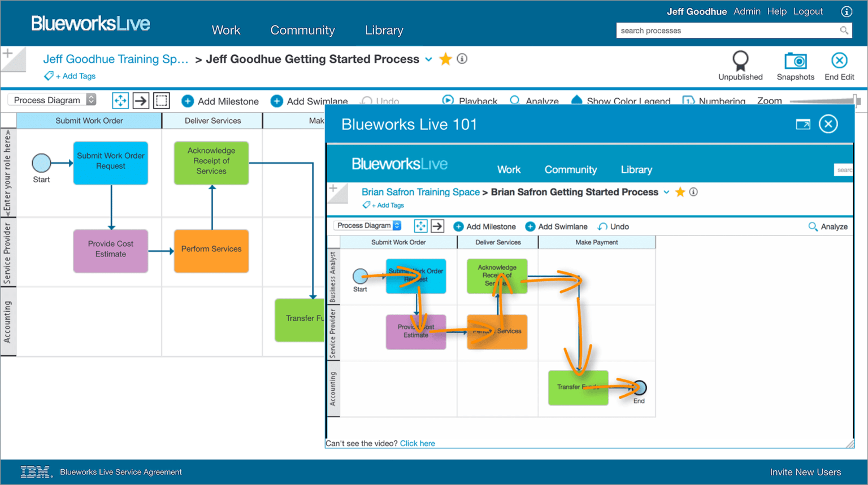Toggle Numbering in the toolbar

click(714, 101)
